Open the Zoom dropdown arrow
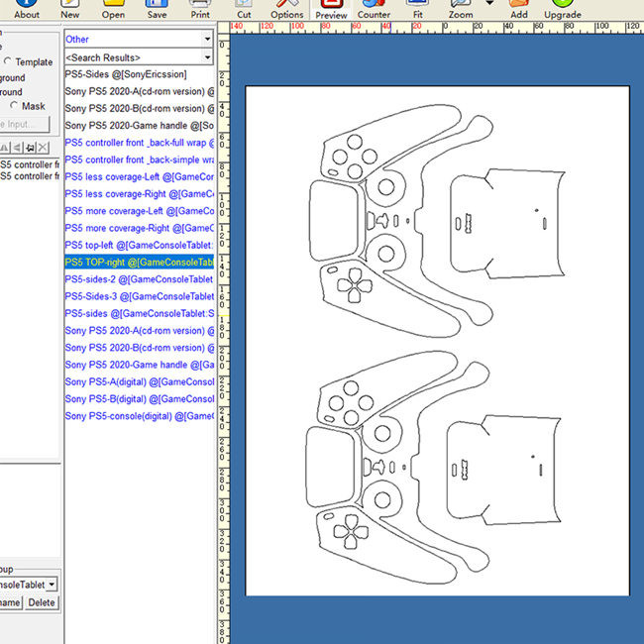This screenshot has height=644, width=644. [488, 6]
